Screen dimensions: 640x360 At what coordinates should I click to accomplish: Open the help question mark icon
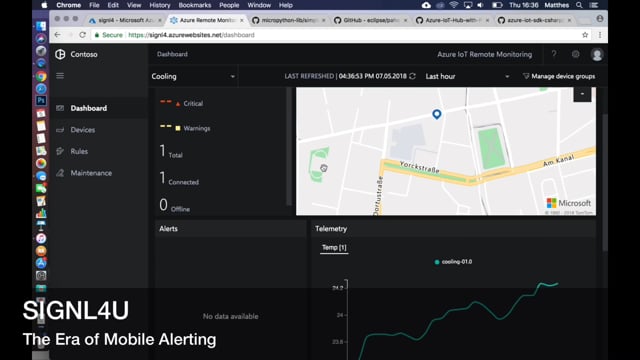pyautogui.click(x=554, y=54)
